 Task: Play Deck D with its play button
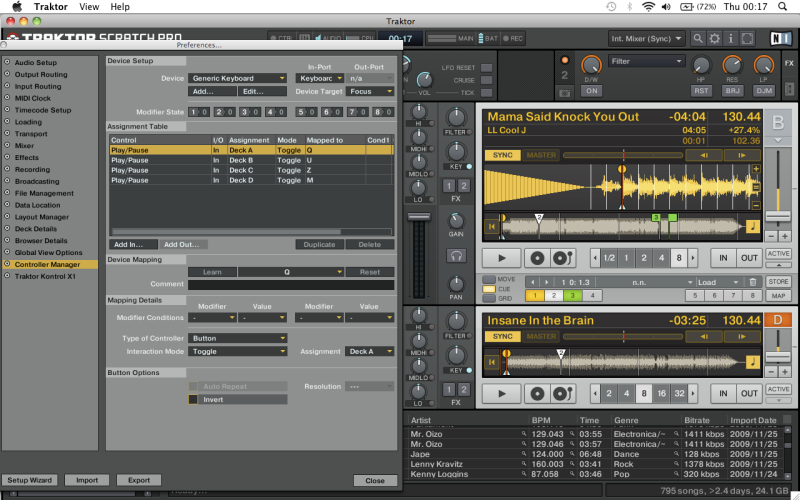502,393
